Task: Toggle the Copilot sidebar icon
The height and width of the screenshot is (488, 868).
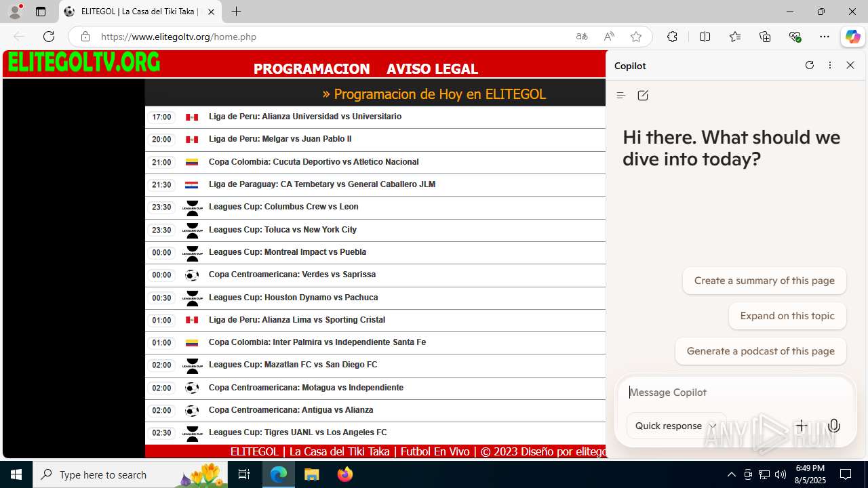Action: pyautogui.click(x=852, y=37)
